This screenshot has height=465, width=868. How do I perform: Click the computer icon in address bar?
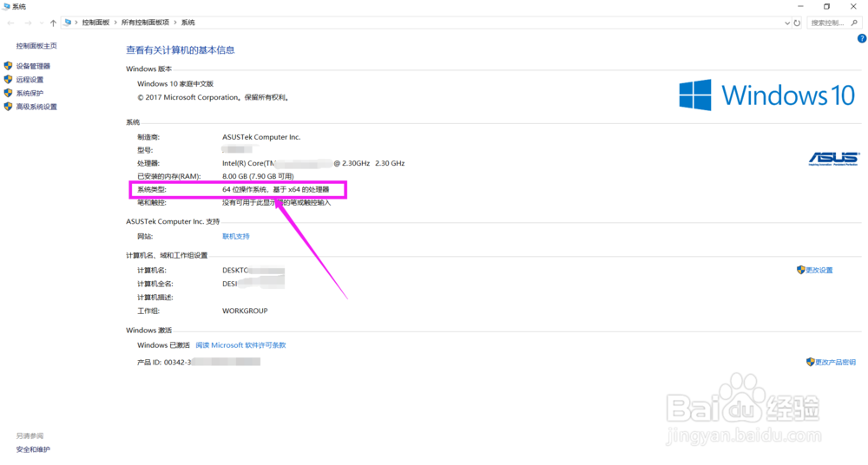(x=68, y=23)
